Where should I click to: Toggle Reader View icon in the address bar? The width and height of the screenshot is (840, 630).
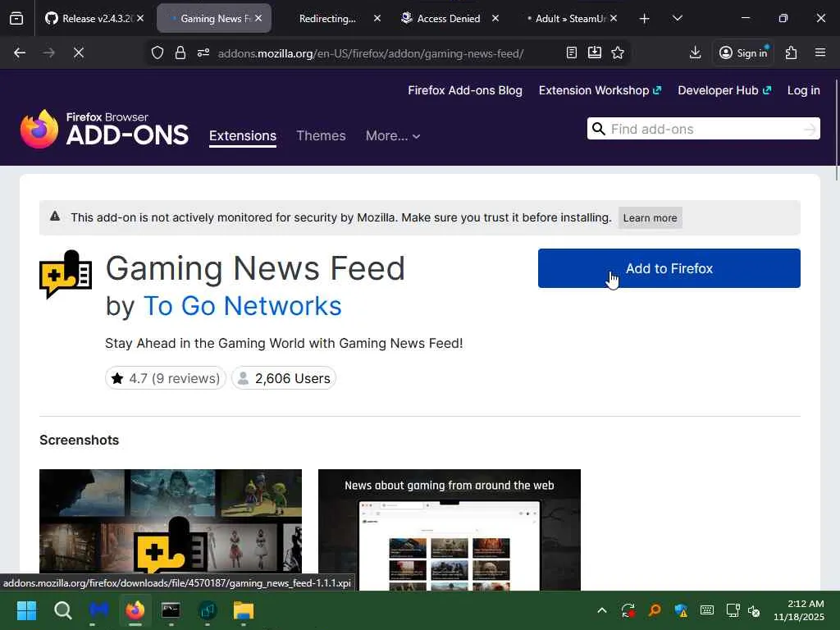point(572,52)
